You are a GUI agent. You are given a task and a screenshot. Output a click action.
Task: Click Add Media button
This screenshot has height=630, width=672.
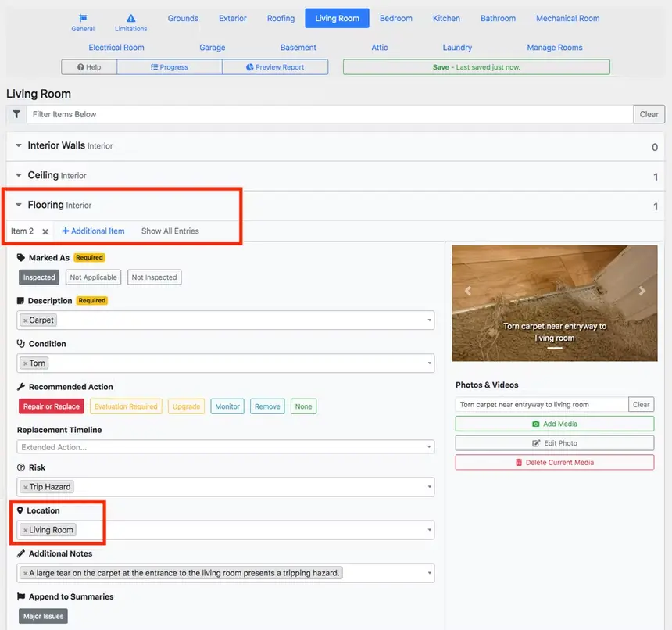[555, 424]
